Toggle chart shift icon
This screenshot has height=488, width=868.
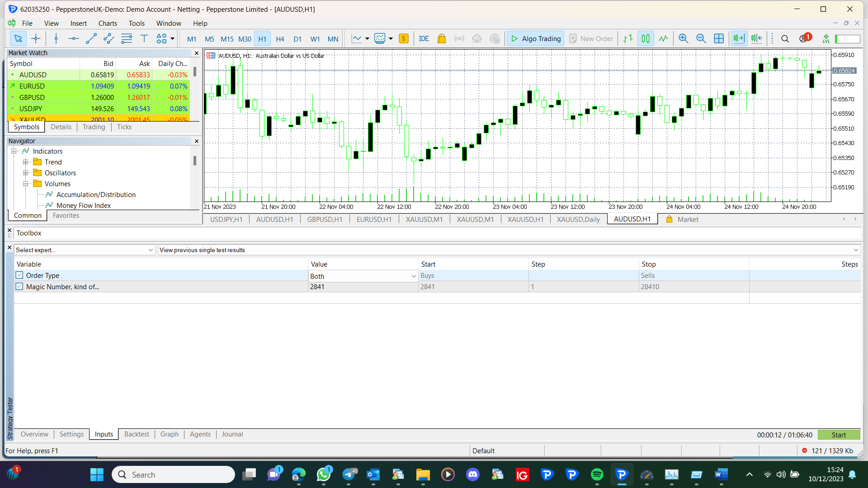[757, 39]
